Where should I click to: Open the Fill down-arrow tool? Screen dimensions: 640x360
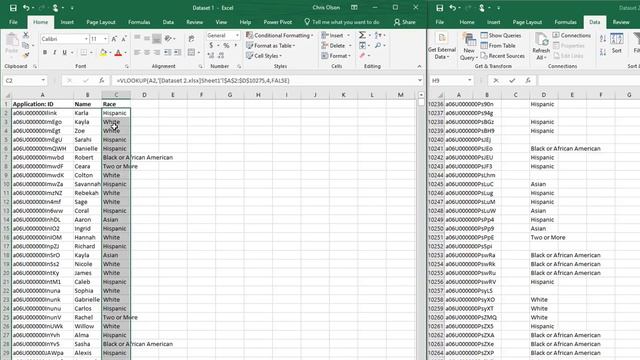click(362, 45)
